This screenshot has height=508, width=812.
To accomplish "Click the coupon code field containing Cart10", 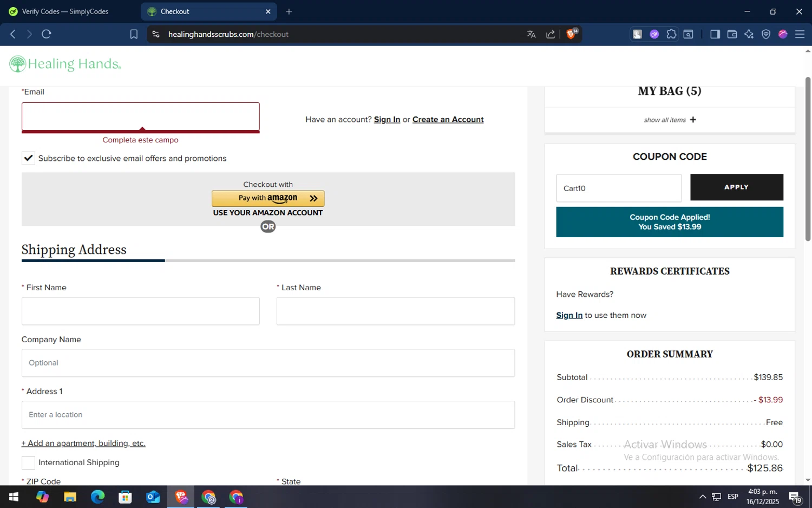I will [x=619, y=188].
